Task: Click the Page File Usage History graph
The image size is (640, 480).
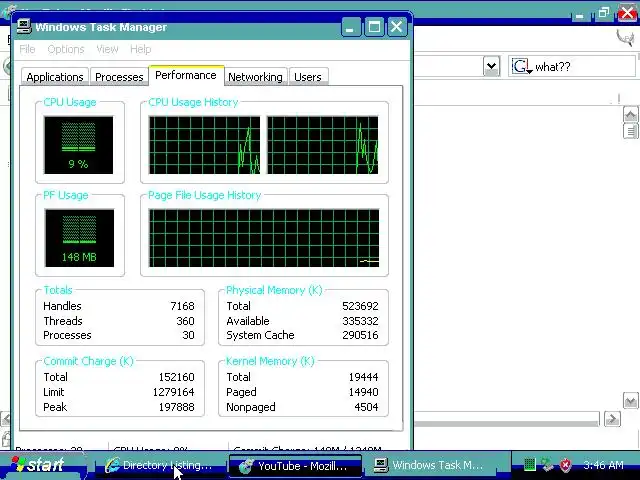Action: pos(264,238)
